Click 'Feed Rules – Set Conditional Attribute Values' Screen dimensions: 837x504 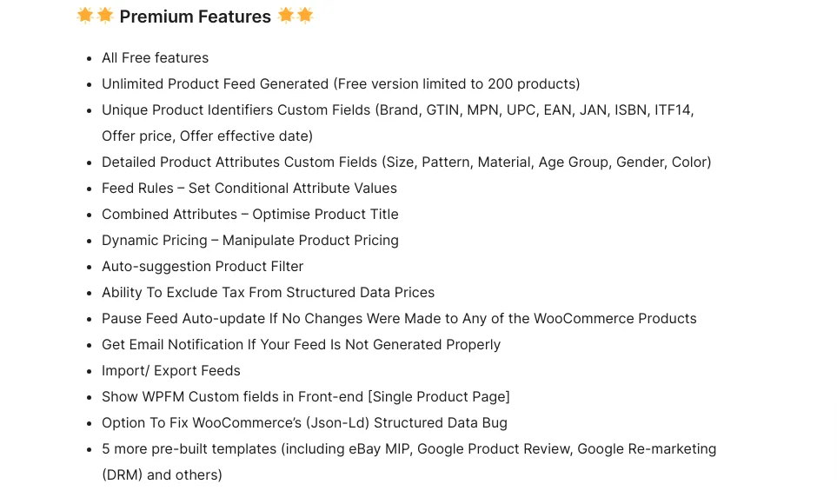pyautogui.click(x=249, y=188)
